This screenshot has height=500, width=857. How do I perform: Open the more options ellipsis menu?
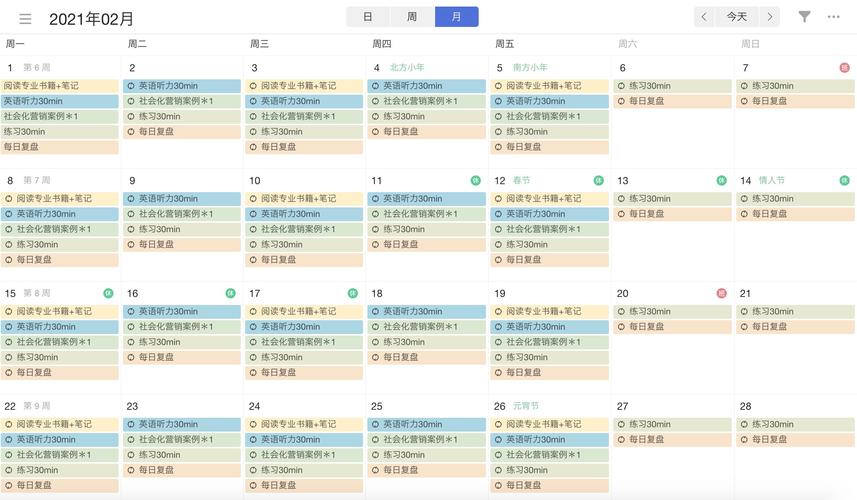point(833,17)
